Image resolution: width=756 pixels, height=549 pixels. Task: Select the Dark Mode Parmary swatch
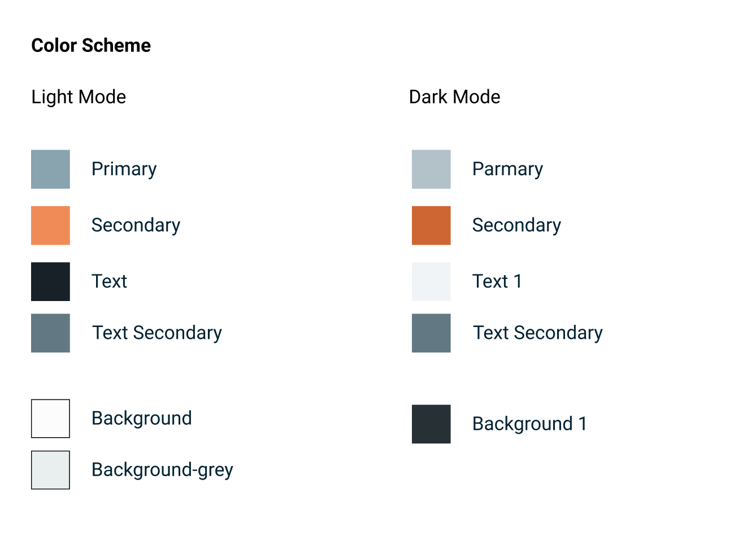pyautogui.click(x=431, y=169)
